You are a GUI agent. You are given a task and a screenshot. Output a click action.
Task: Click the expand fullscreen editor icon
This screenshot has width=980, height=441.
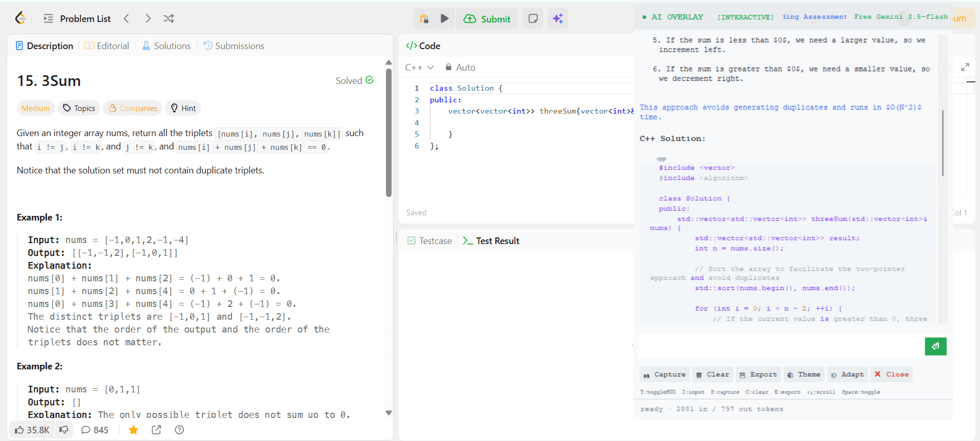coord(965,67)
